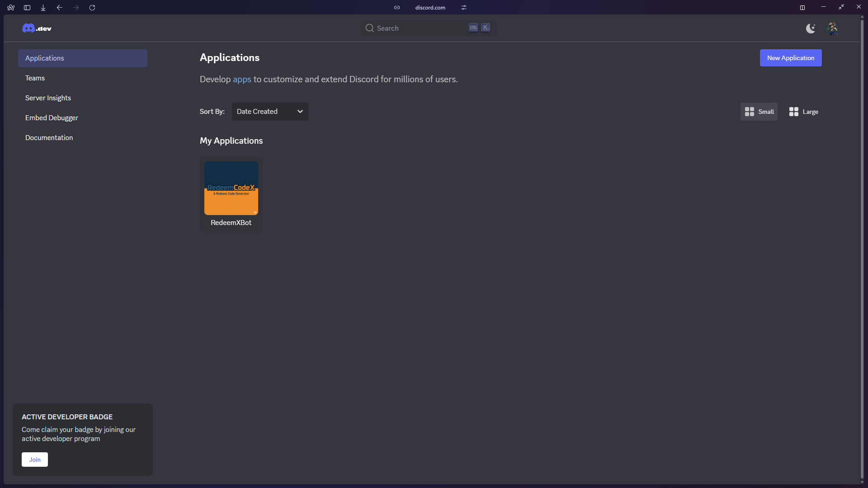Join the active developer program
The width and height of the screenshot is (868, 488).
click(x=35, y=460)
